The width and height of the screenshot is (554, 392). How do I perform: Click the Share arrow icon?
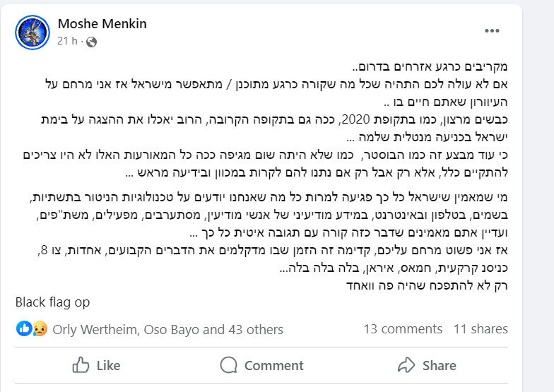pyautogui.click(x=406, y=365)
